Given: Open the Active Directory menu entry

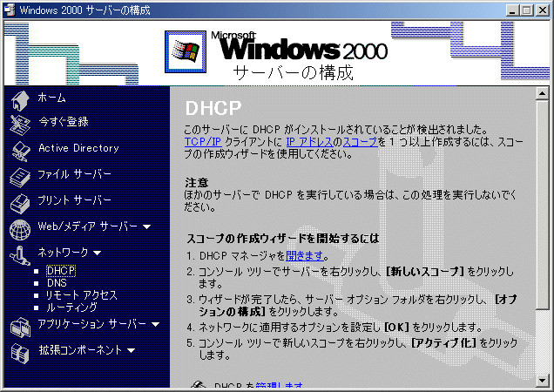Looking at the screenshot, I should point(78,148).
